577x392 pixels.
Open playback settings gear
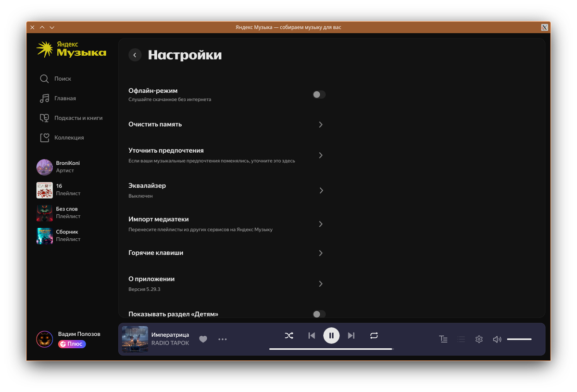point(479,339)
